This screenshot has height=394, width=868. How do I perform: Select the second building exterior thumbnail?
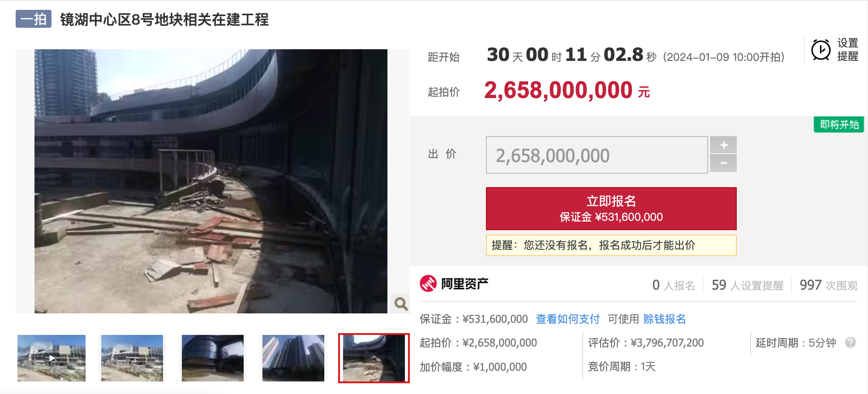pos(132,358)
